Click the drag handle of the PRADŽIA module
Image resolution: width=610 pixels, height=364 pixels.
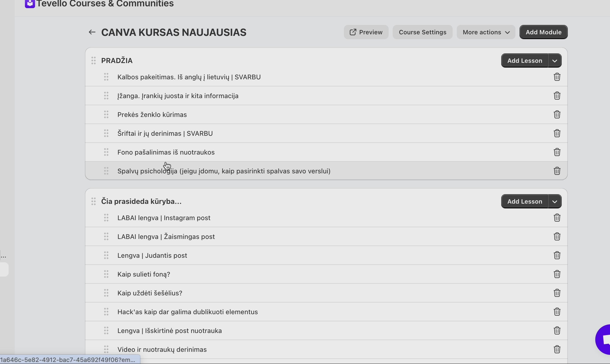point(93,60)
